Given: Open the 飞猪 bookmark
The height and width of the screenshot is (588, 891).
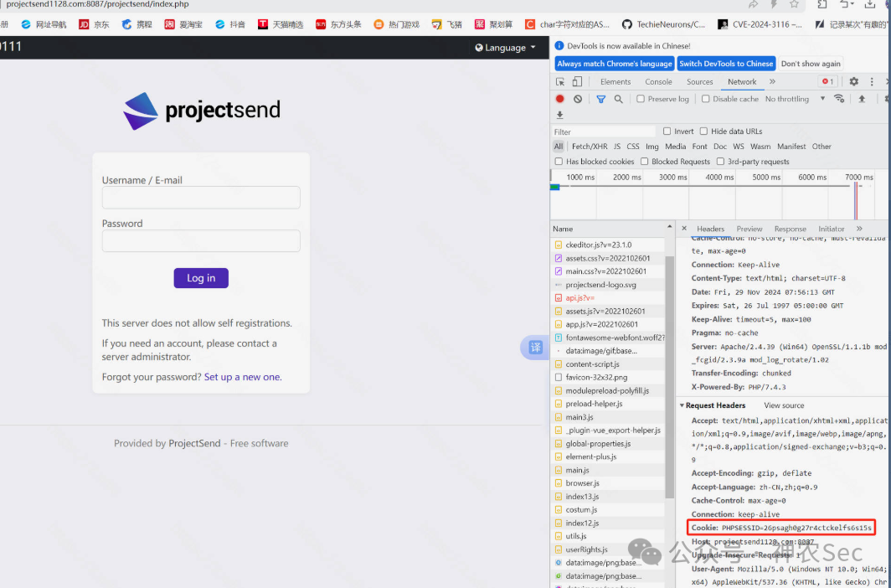Looking at the screenshot, I should (446, 24).
